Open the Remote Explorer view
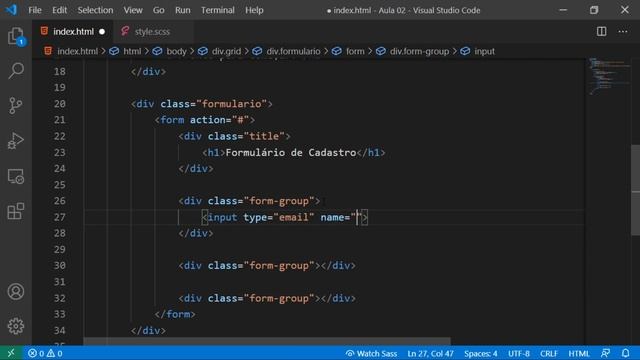This screenshot has height=360, width=640. (16, 176)
